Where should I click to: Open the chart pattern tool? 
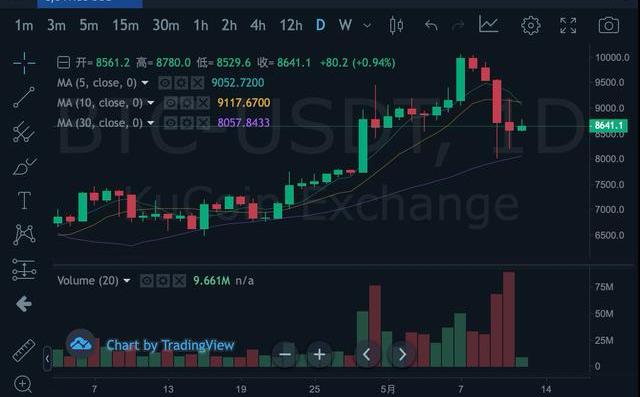(x=24, y=235)
